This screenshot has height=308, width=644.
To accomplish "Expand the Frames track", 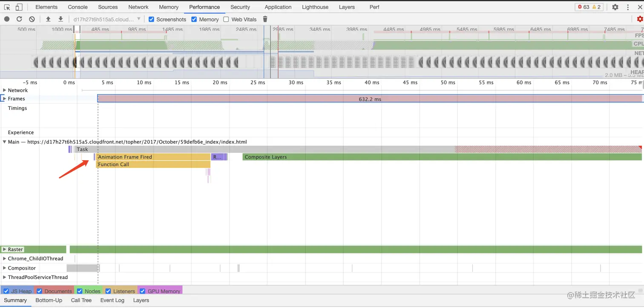I will pos(5,99).
